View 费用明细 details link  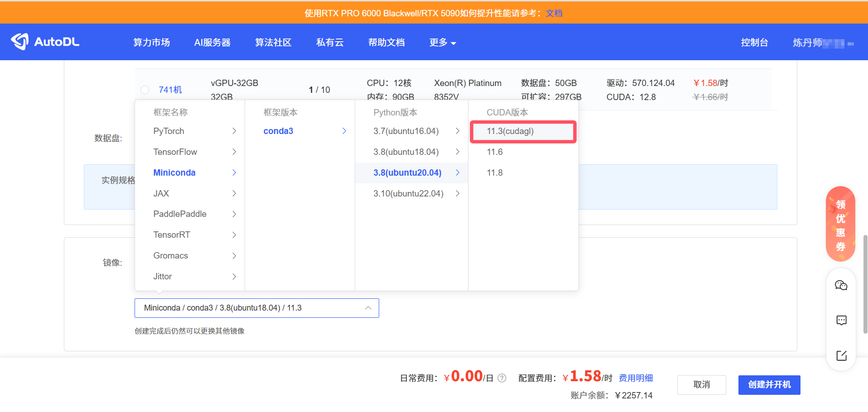click(x=635, y=378)
